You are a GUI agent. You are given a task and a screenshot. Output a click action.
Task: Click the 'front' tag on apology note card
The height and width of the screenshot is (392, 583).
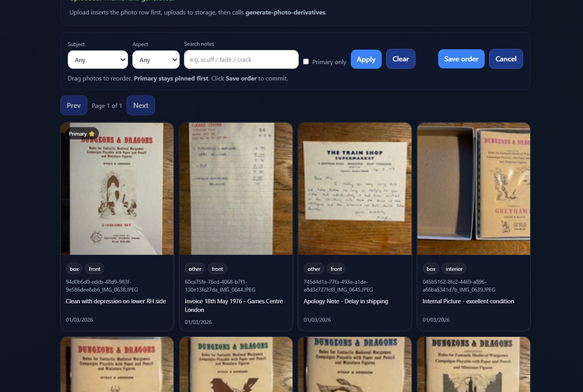[336, 269]
